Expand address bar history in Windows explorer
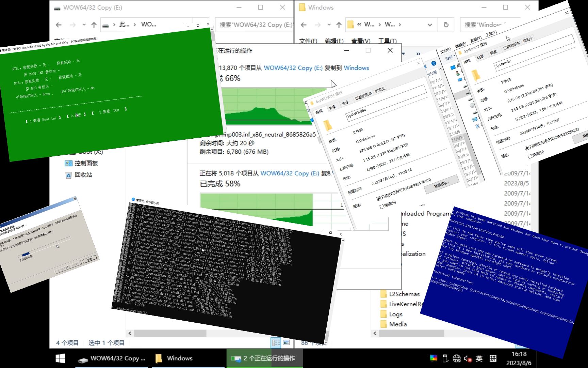Screen dimensions: 588x368 pos(430,25)
